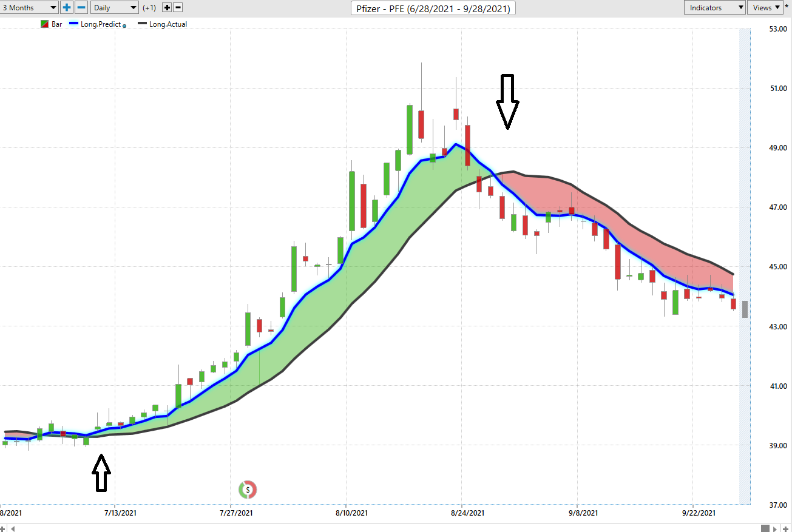The image size is (792, 532).
Task: Click the 45.00 price axis label
Action: (x=777, y=267)
